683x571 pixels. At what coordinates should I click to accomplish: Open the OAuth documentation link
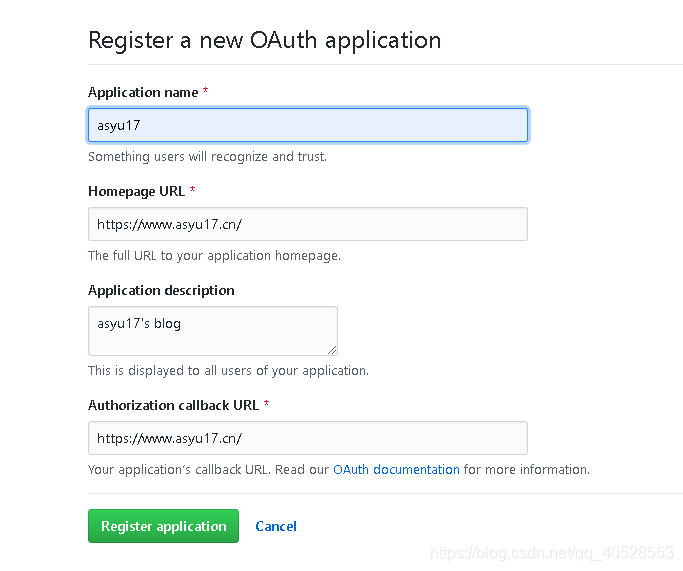point(396,470)
